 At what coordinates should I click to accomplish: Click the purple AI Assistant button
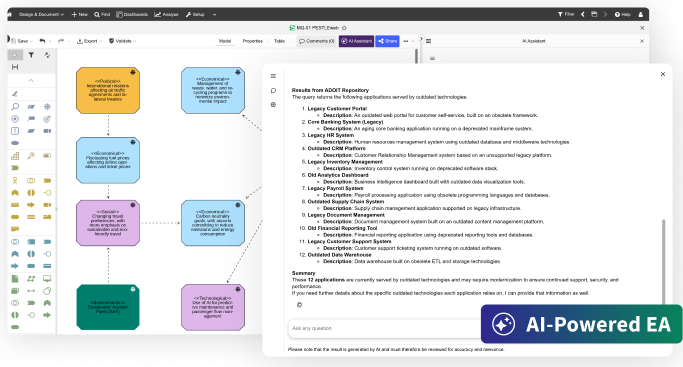pos(356,41)
